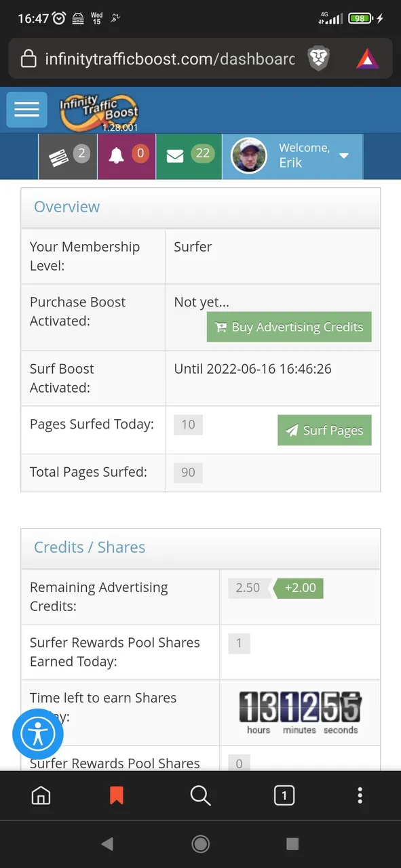Open the tickets icon showing 2
The image size is (401, 868).
(68, 157)
